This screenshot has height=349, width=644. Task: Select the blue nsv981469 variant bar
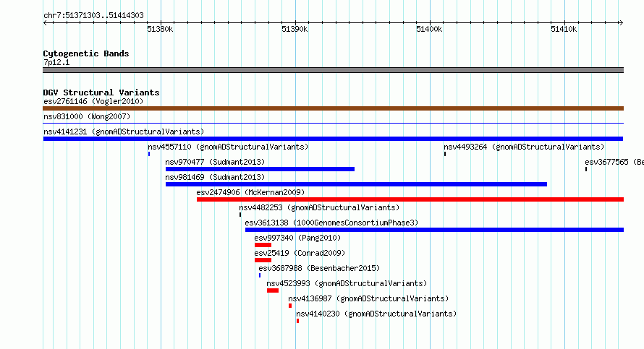click(356, 184)
